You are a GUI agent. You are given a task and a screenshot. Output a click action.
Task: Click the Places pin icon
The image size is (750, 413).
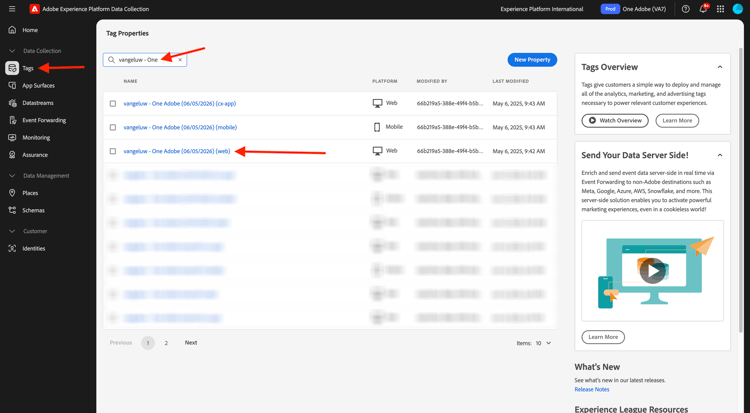[12, 193]
